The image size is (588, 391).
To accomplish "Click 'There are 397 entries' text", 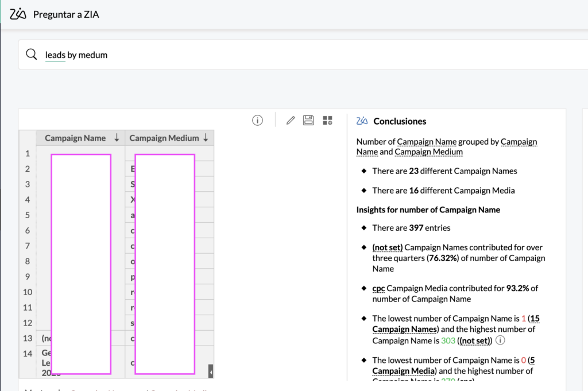I will 411,228.
